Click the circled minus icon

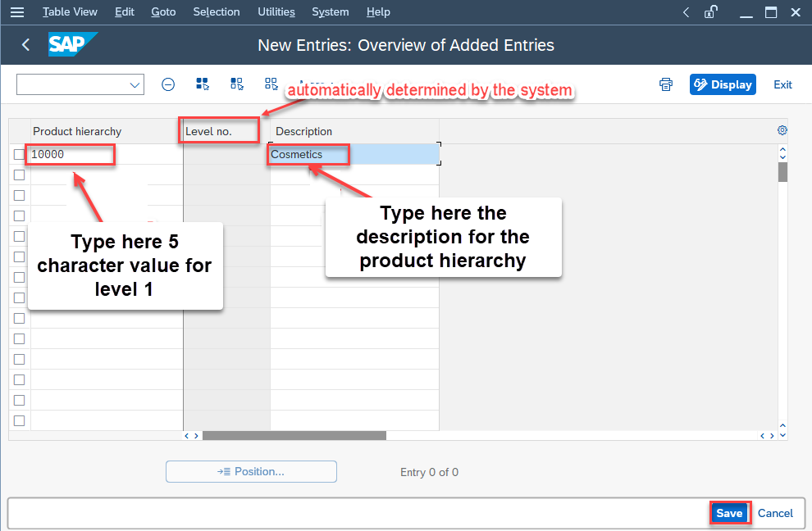coord(168,84)
